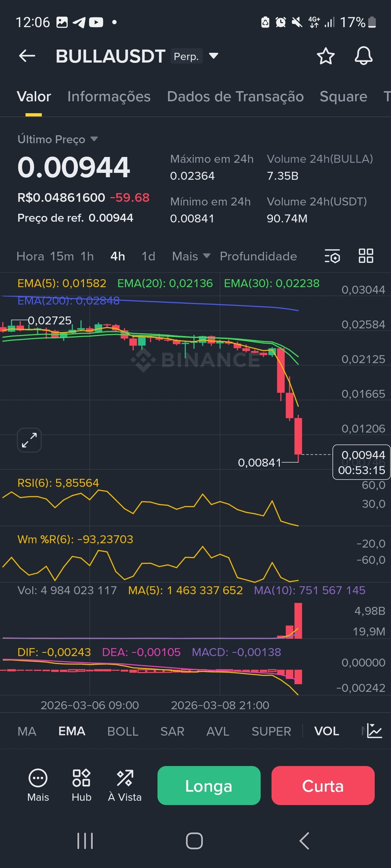
Task: Open the Hub shortcut
Action: (81, 785)
